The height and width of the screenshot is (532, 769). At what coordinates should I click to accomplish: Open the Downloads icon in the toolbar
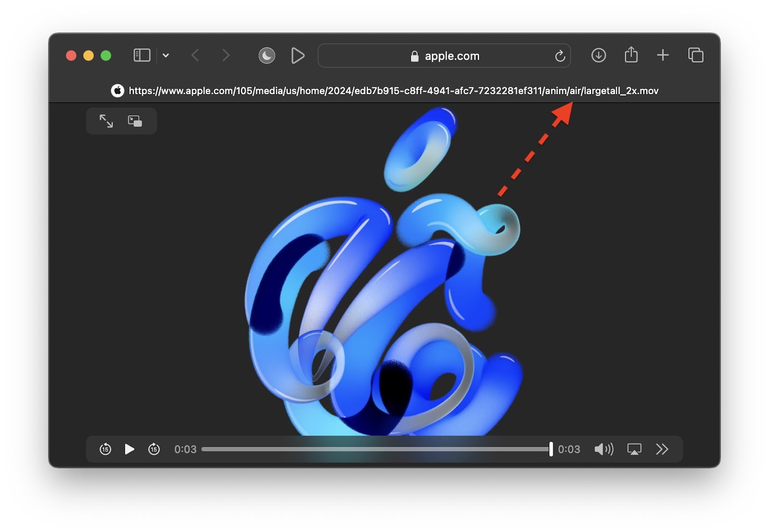tap(598, 55)
